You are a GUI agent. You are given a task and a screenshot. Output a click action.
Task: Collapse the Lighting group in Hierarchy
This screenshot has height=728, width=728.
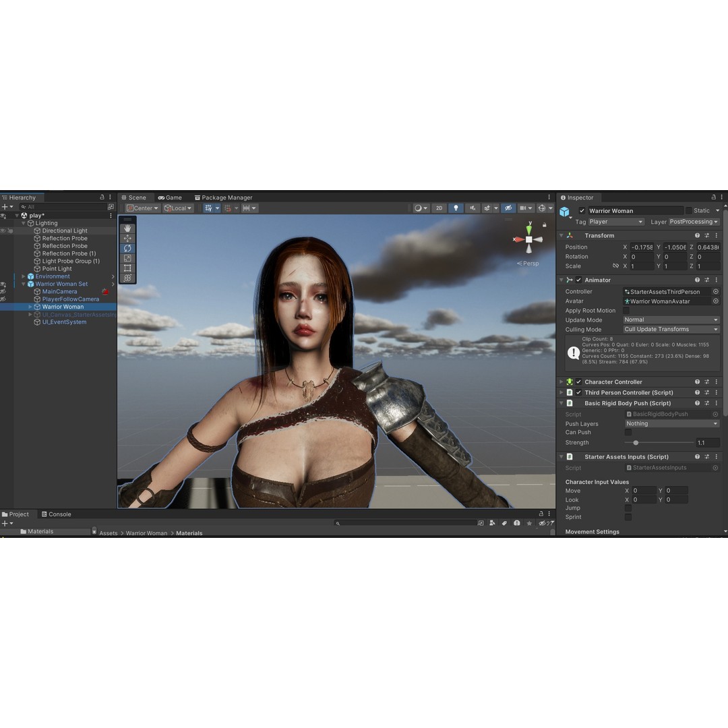point(24,223)
